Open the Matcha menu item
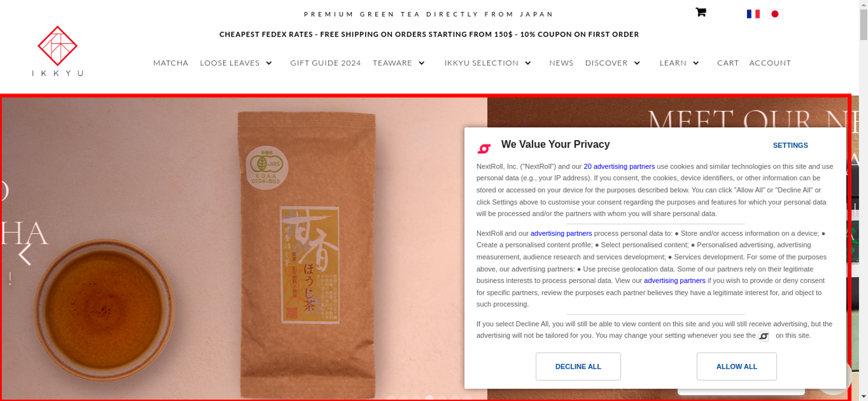This screenshot has height=401, width=868. [x=171, y=63]
